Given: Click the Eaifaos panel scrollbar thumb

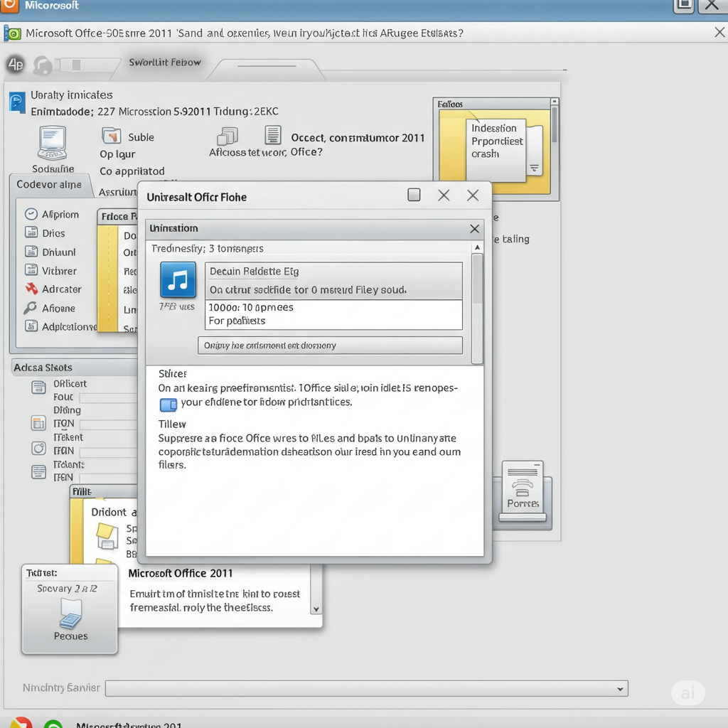Looking at the screenshot, I should pyautogui.click(x=554, y=124).
